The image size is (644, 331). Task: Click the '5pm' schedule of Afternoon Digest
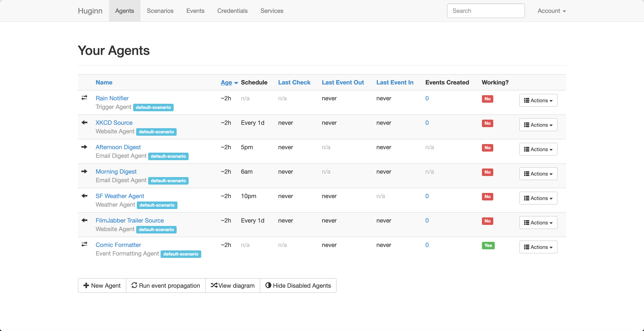(x=247, y=147)
